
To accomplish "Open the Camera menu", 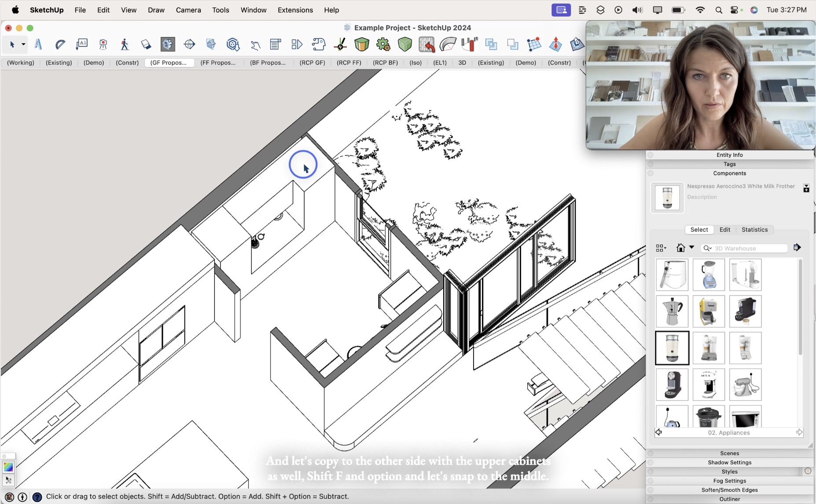I will (188, 10).
